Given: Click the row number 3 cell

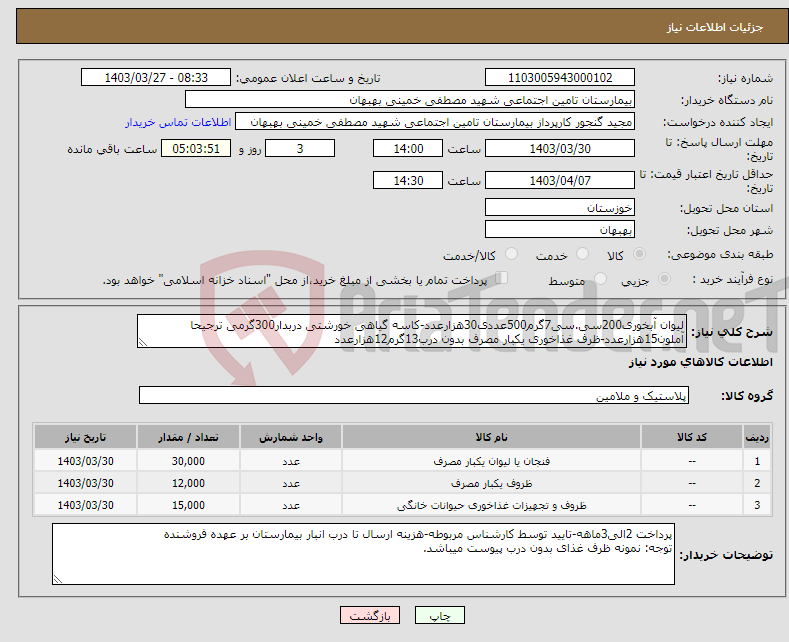Looking at the screenshot, I should [757, 505].
